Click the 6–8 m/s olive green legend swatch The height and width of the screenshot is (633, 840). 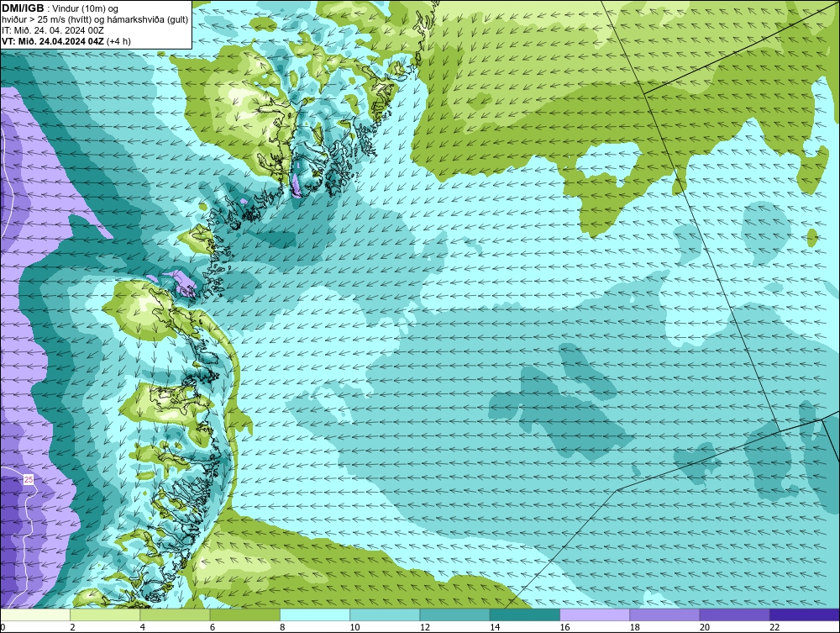pos(244,615)
